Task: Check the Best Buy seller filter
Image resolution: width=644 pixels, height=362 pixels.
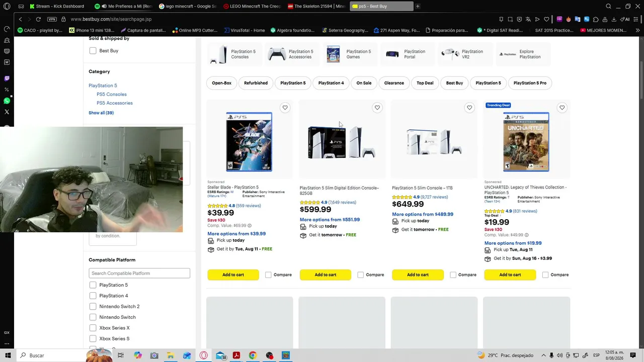Action: tap(93, 51)
